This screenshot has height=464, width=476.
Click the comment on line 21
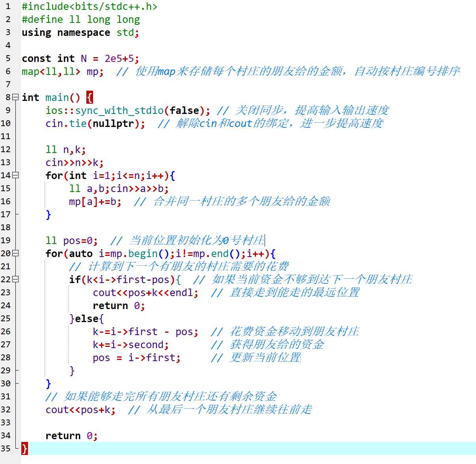click(179, 266)
